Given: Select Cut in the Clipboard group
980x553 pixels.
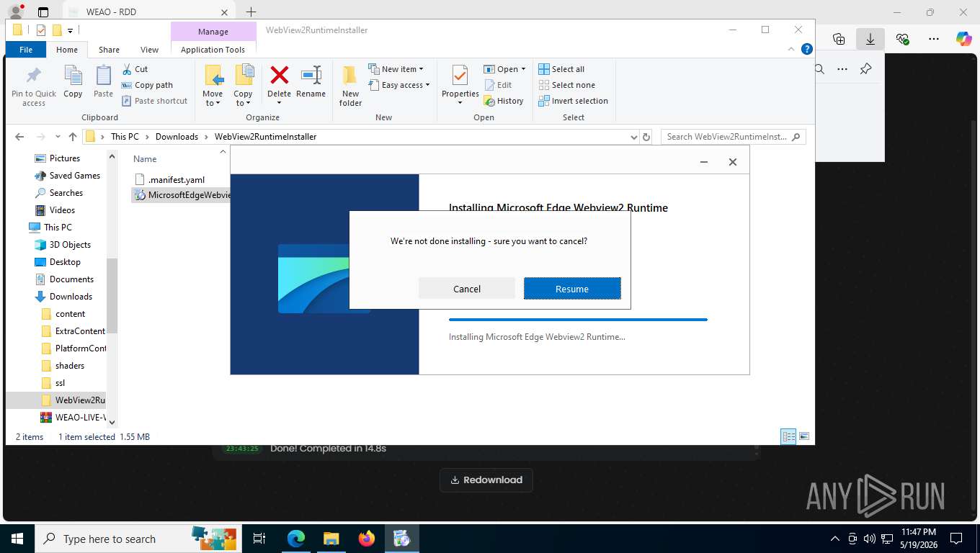Looking at the screenshot, I should pos(135,69).
